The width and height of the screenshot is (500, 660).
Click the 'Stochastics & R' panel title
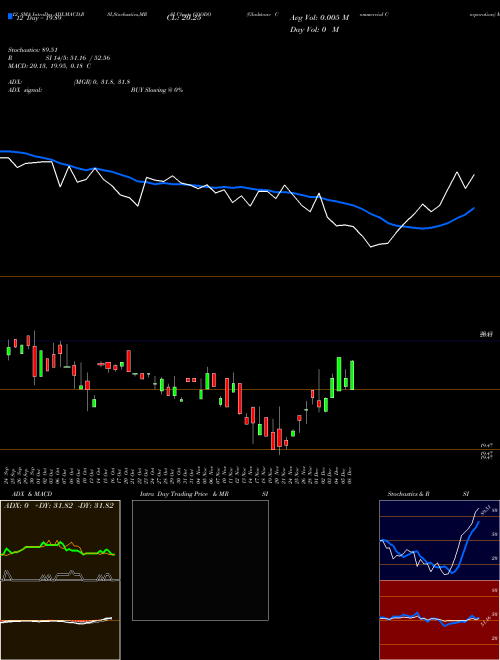(x=408, y=494)
